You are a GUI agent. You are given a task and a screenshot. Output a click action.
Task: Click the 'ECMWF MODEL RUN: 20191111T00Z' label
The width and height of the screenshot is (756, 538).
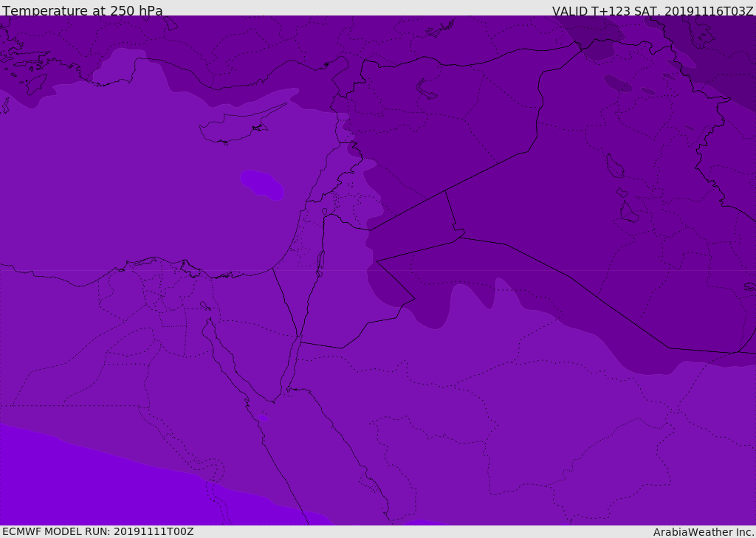tap(98, 531)
